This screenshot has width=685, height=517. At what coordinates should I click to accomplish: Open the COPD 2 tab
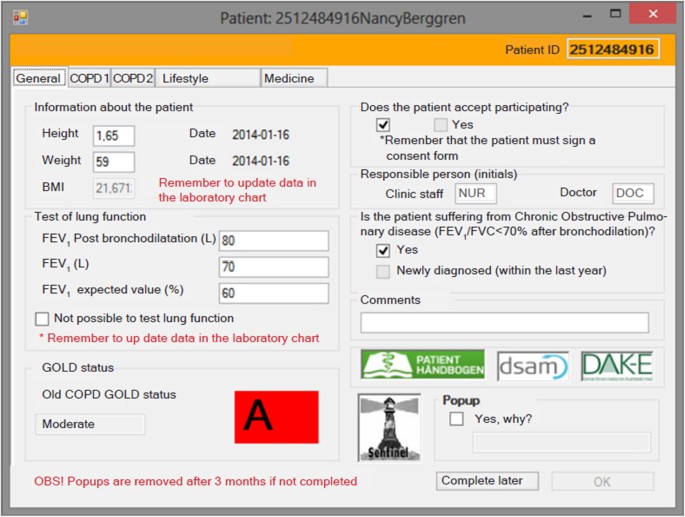click(x=132, y=78)
